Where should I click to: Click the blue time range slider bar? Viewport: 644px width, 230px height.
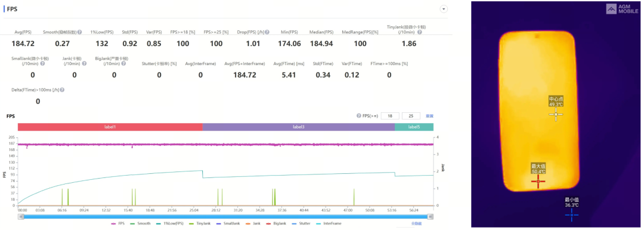[x=225, y=216]
